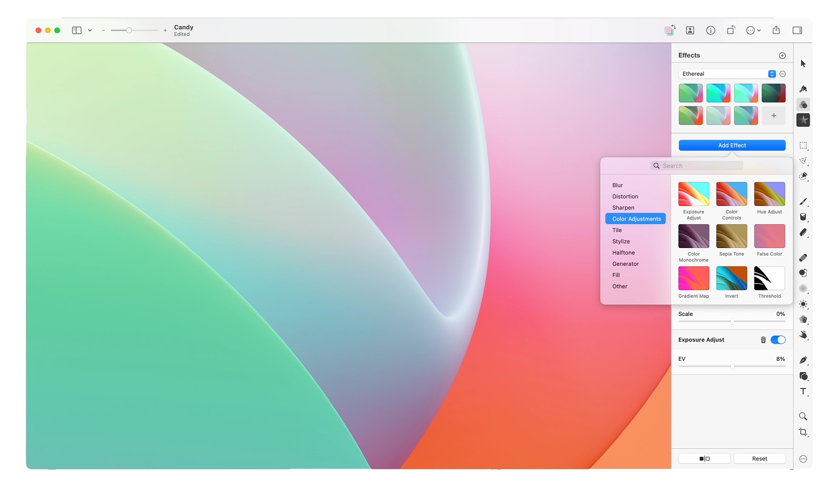Open the image info icon
Viewport: 839px width, 504px height.
(711, 30)
